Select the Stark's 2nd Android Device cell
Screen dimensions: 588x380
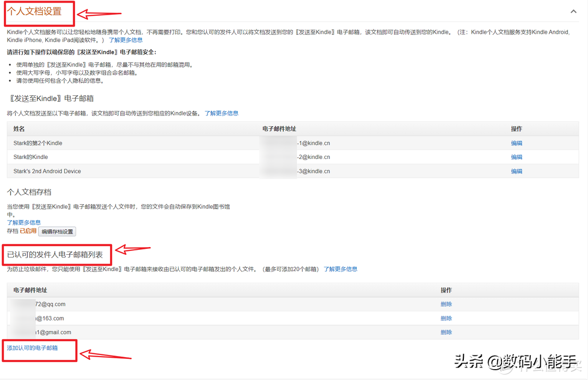47,171
